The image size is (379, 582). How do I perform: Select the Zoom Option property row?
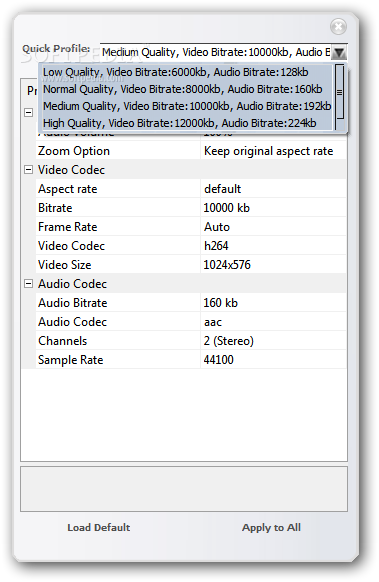click(191, 151)
